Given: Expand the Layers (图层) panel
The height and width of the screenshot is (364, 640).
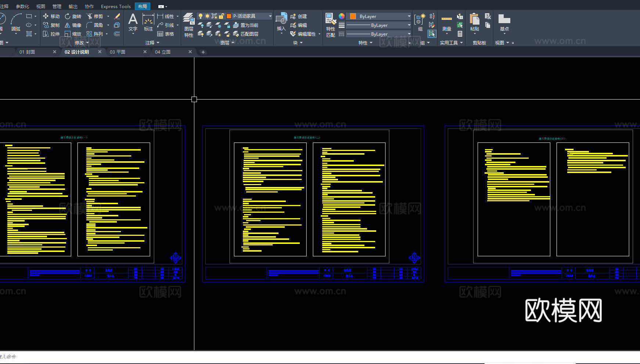Looking at the screenshot, I should pos(227,43).
